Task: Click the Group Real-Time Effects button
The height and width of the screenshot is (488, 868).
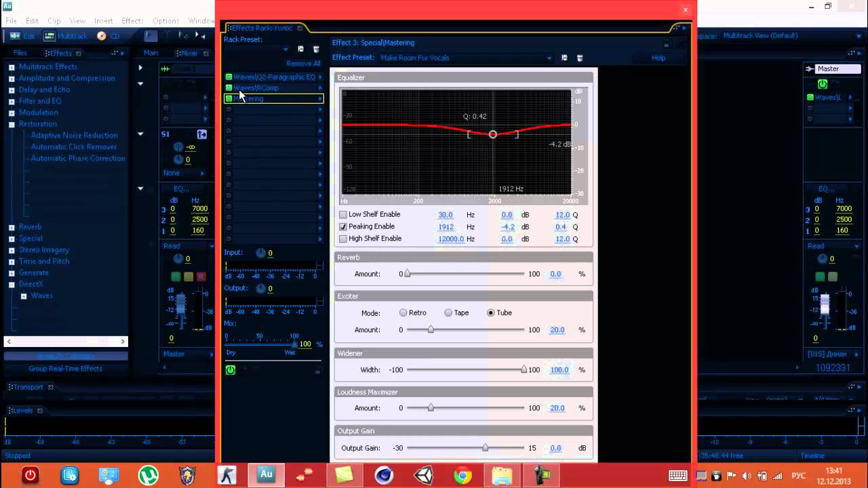Action: coord(65,369)
